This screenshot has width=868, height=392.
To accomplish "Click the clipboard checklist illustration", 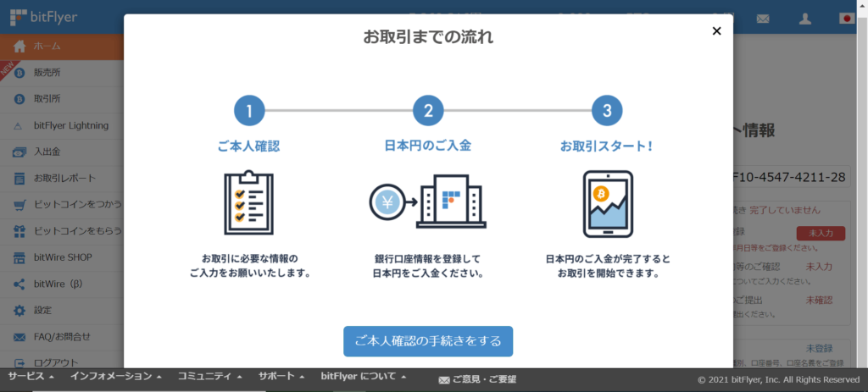I will click(249, 203).
